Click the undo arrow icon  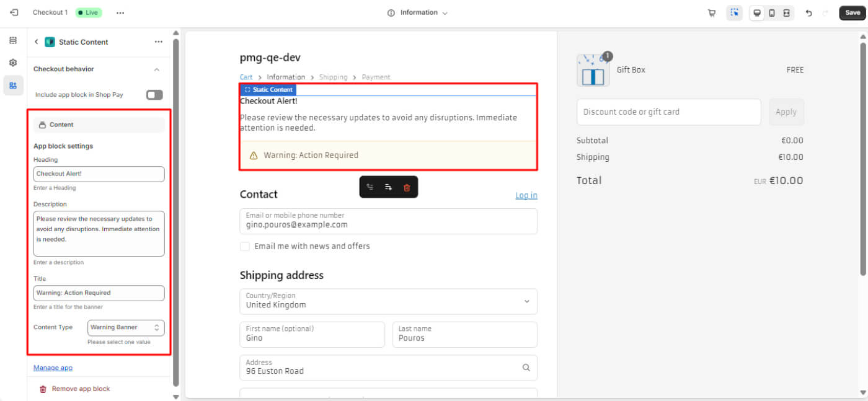click(808, 13)
